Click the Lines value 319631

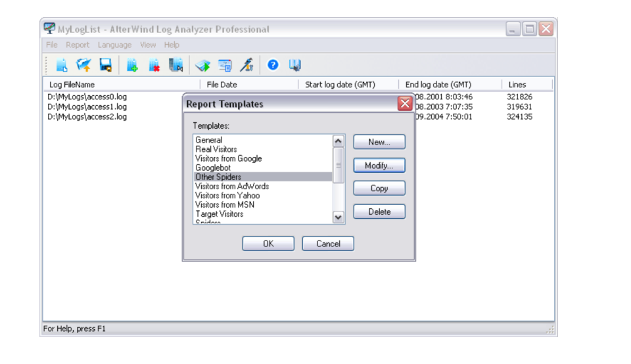coord(519,107)
